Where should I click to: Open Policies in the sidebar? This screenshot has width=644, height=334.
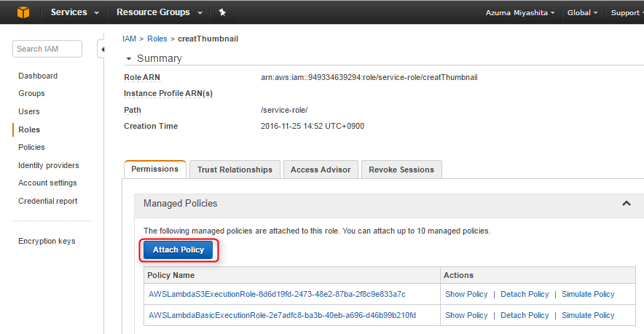click(31, 147)
